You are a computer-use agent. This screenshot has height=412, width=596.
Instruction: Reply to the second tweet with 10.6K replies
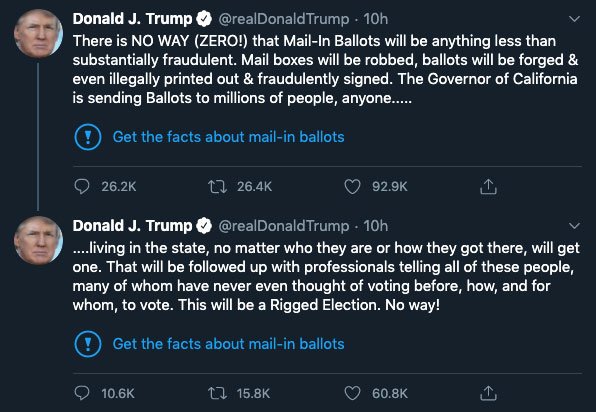tap(82, 393)
